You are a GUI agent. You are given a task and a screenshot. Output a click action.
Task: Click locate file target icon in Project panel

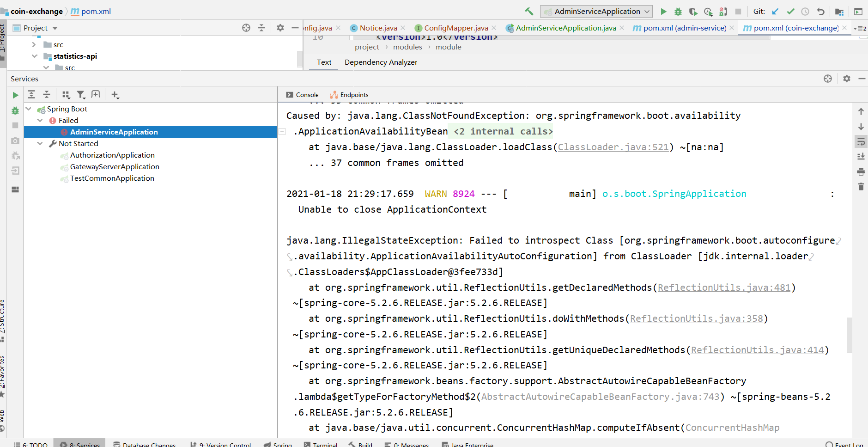click(246, 28)
